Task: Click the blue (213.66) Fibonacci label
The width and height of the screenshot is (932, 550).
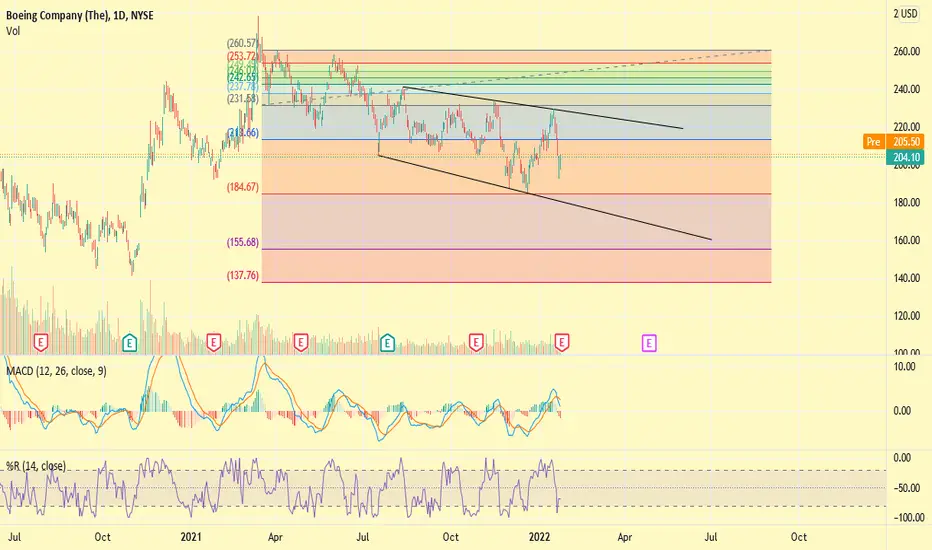Action: click(243, 133)
